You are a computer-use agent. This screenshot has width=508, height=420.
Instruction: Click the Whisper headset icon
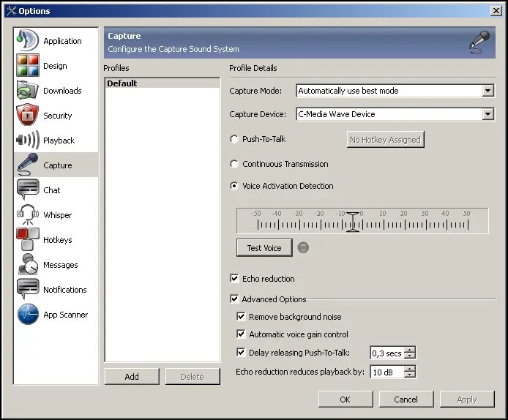tap(28, 214)
